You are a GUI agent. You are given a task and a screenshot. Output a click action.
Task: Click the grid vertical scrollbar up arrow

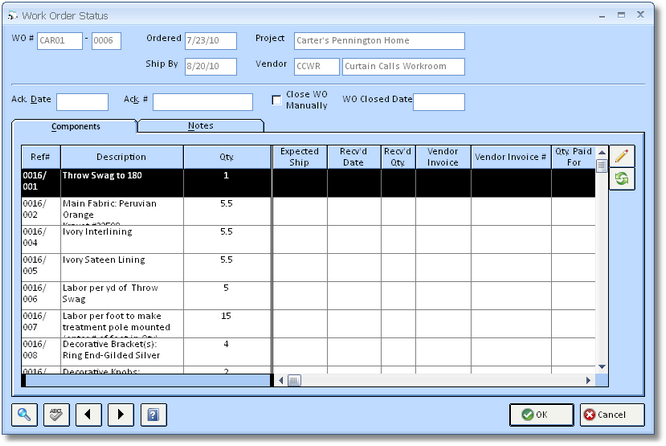tap(602, 152)
